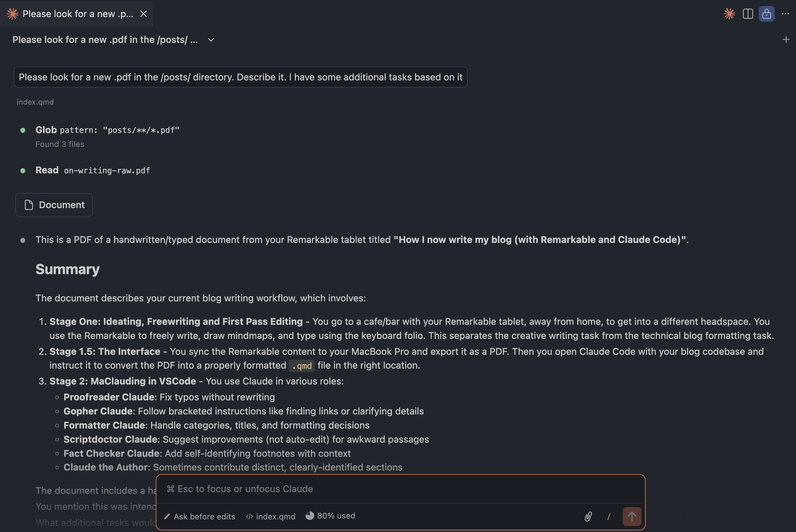Expand the Glob pattern tool result
Viewport: 796px width, 532px height.
[x=107, y=130]
